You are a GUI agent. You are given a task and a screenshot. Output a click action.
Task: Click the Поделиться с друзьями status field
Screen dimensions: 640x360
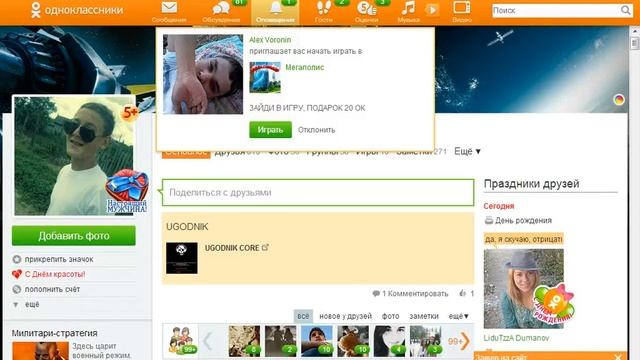[x=318, y=192]
